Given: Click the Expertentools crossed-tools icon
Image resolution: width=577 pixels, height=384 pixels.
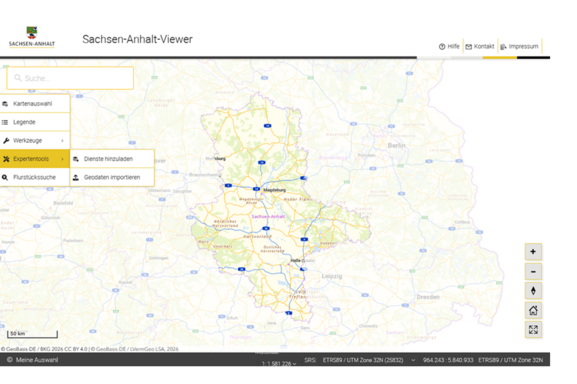Looking at the screenshot, I should [6, 159].
